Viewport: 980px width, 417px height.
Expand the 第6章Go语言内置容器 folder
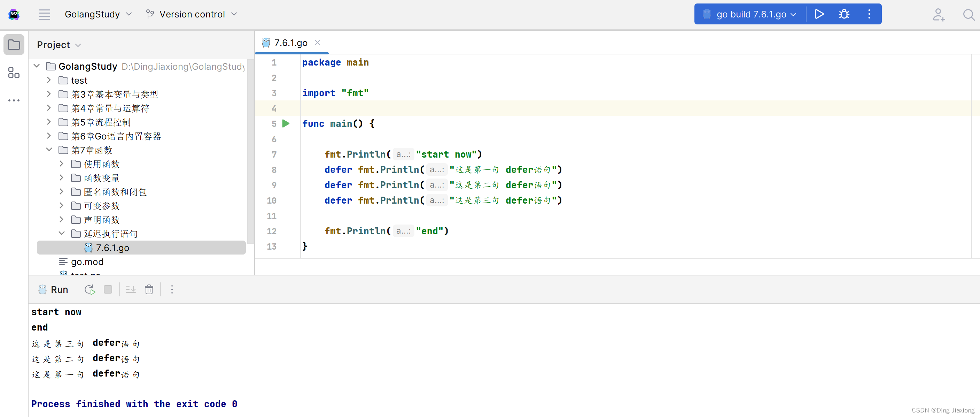tap(49, 136)
